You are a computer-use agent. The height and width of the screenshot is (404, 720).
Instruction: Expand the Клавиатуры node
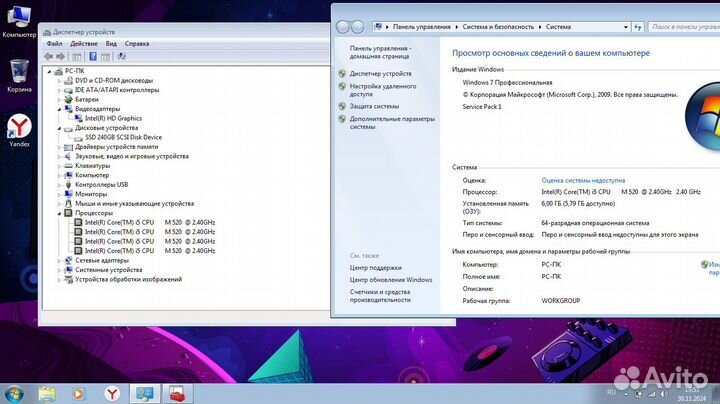click(59, 166)
